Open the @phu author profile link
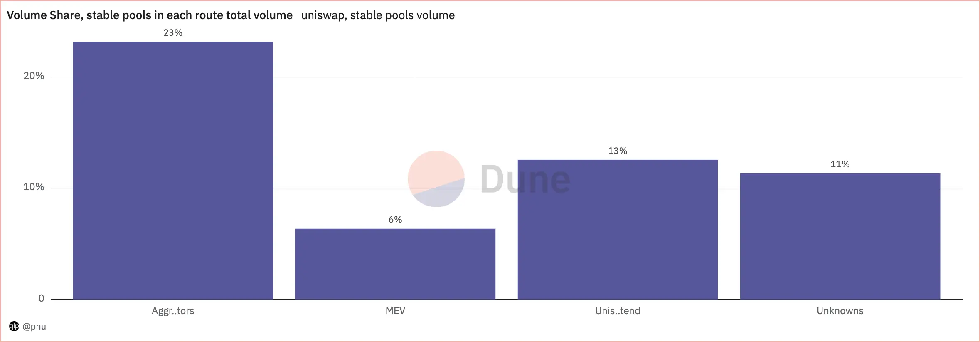This screenshot has height=342, width=980. click(x=34, y=326)
